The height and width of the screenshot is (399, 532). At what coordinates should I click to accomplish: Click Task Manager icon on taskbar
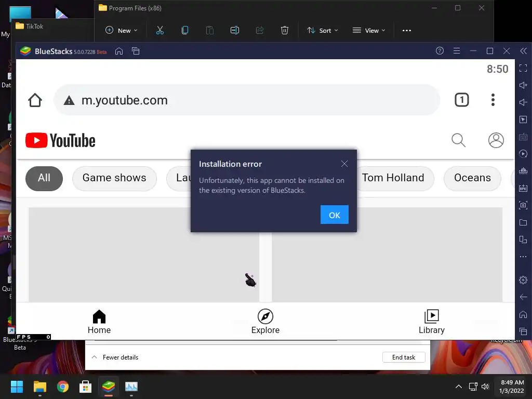click(131, 387)
